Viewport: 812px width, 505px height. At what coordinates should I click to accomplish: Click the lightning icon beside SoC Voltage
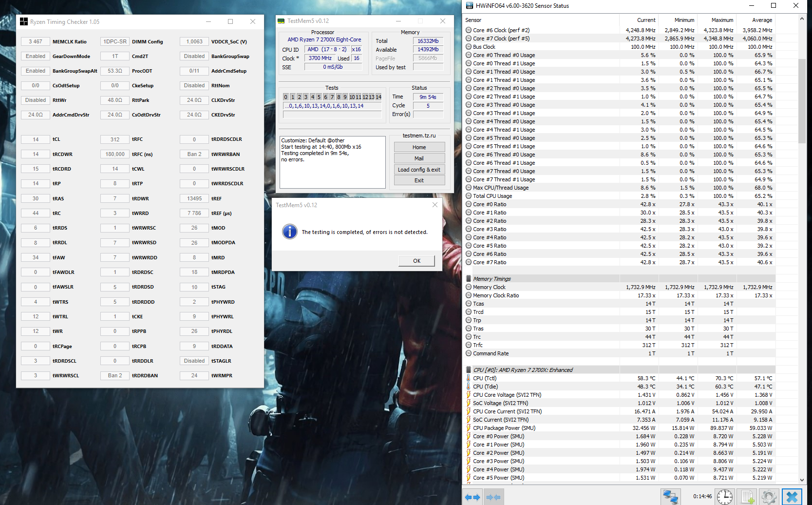469,403
